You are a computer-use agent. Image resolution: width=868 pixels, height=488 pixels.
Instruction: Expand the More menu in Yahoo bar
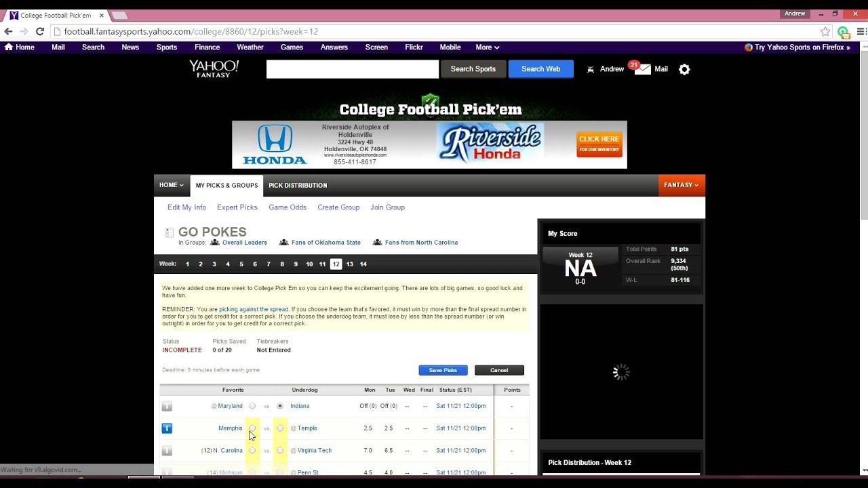[488, 47]
